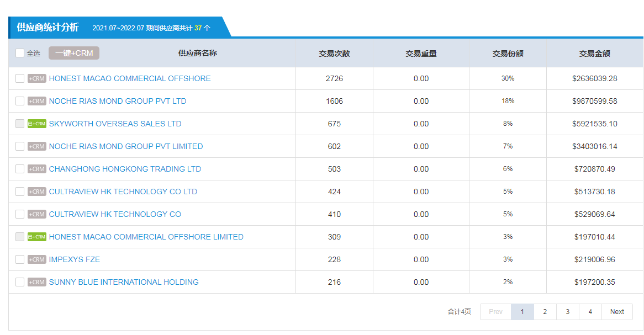Open IMPEXYS FZE supplier link

tap(75, 259)
